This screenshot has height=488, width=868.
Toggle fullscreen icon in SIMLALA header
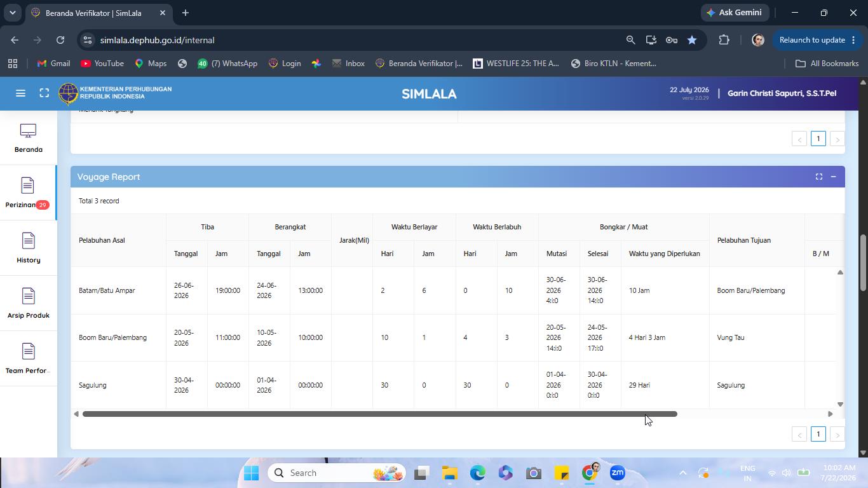point(44,93)
